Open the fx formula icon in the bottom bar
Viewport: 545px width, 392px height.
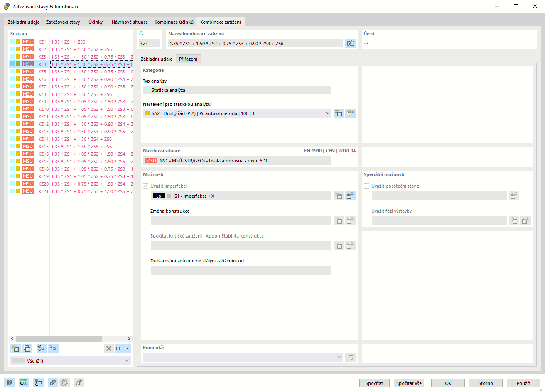[x=79, y=383]
